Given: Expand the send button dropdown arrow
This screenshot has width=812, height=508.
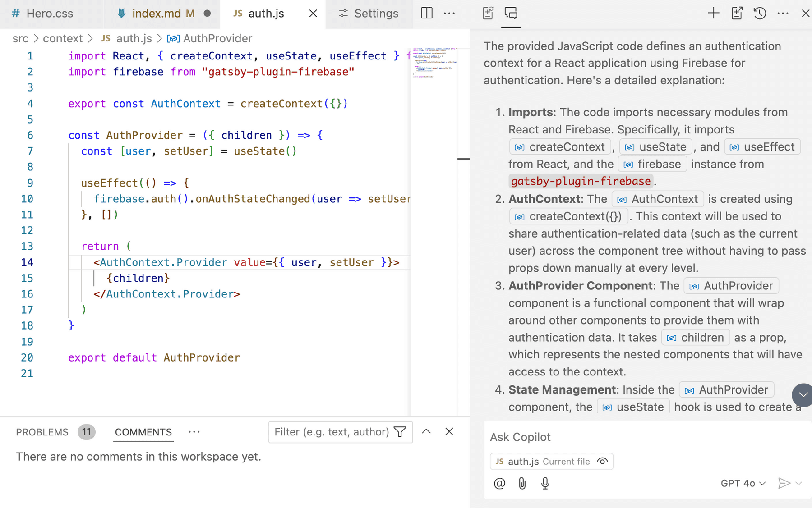Looking at the screenshot, I should click(798, 483).
